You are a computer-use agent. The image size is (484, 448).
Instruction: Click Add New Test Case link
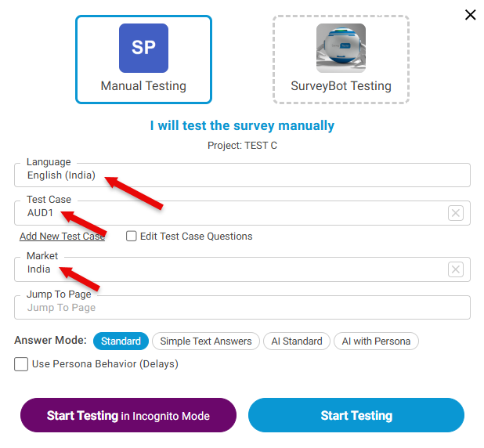click(x=63, y=236)
